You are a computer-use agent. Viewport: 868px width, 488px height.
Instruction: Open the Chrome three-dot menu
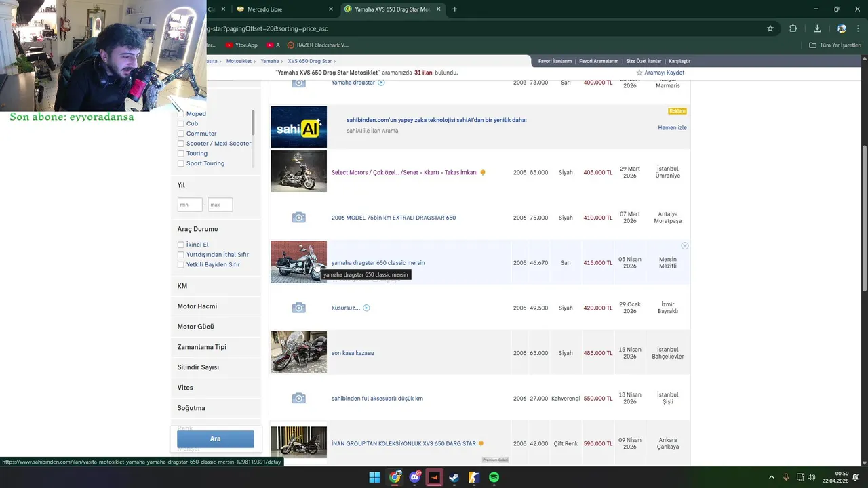(859, 28)
